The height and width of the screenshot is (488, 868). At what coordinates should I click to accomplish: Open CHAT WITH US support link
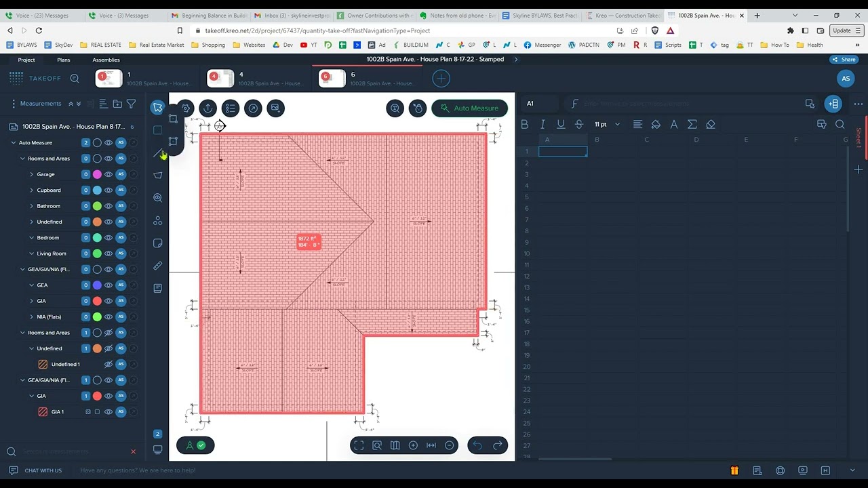pos(36,470)
